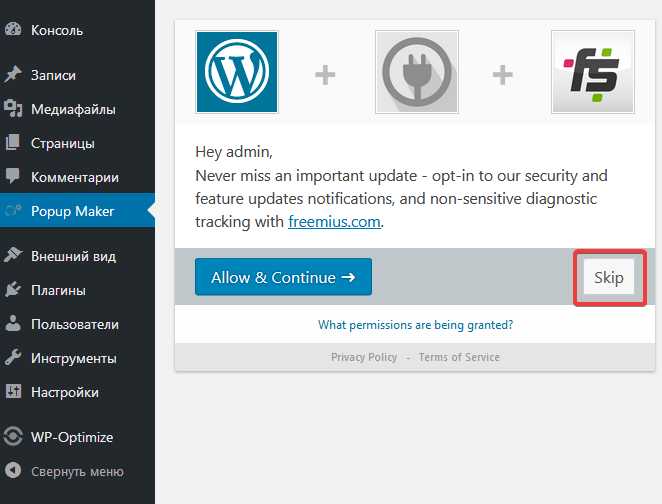Open the freemius.com link

[x=334, y=222]
